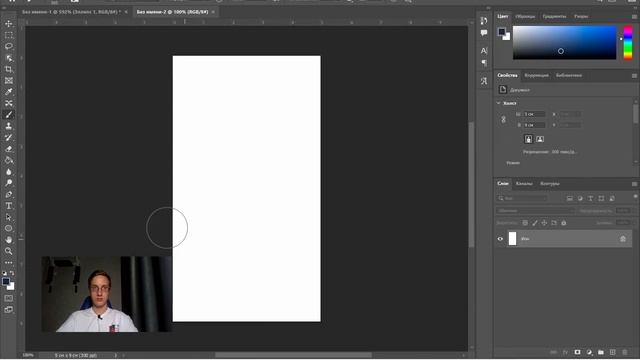Toggle the width-height link chain icon
Image resolution: width=640 pixels, height=360 pixels.
504,120
